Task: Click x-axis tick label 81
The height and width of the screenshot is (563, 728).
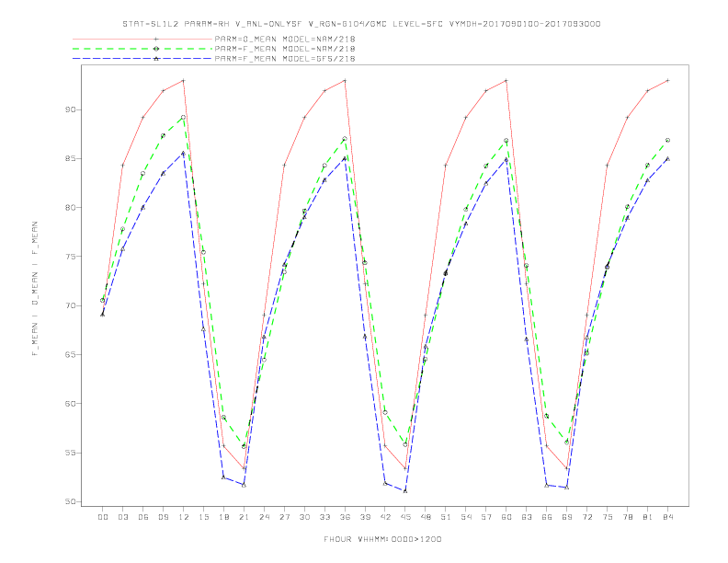Action: (648, 517)
